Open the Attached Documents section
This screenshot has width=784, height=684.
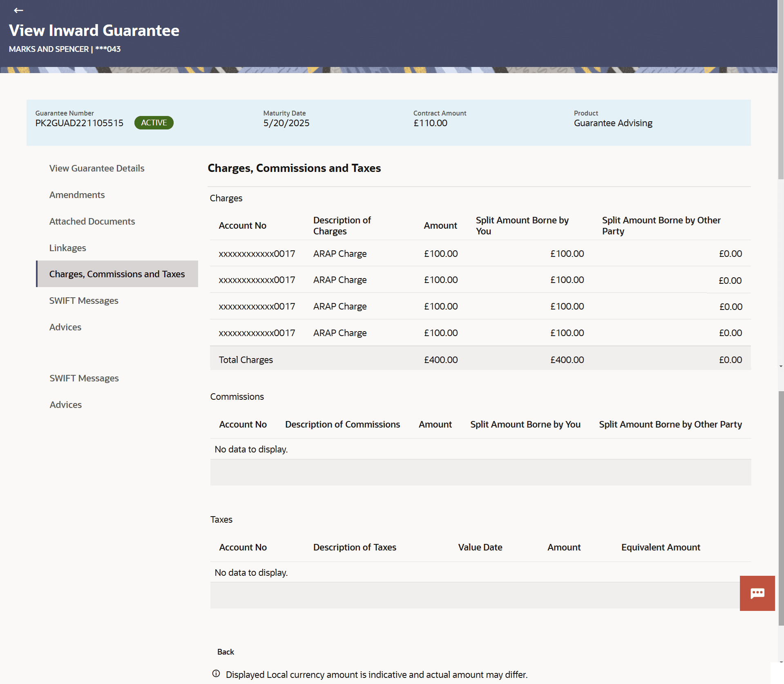[92, 221]
